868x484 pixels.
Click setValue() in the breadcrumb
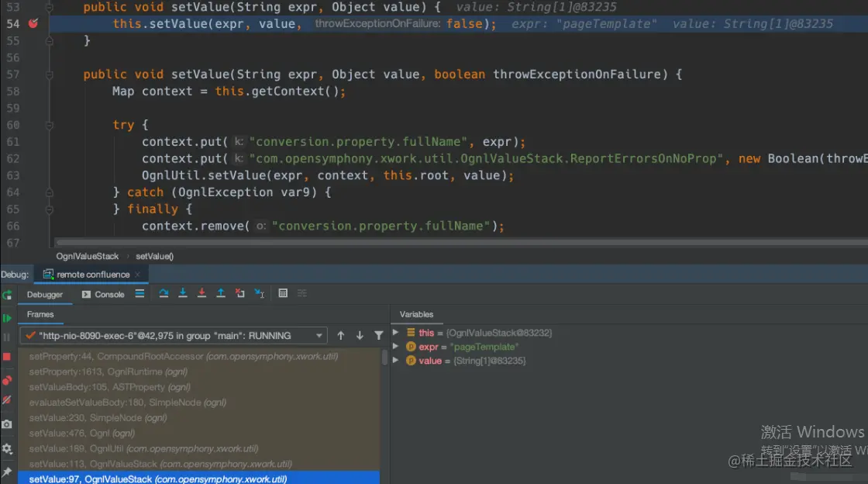coord(154,257)
